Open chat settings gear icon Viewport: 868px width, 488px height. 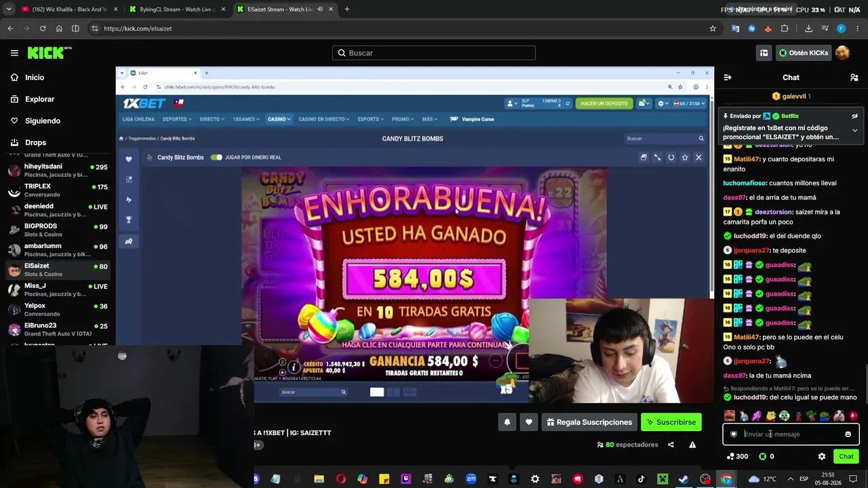(x=822, y=456)
